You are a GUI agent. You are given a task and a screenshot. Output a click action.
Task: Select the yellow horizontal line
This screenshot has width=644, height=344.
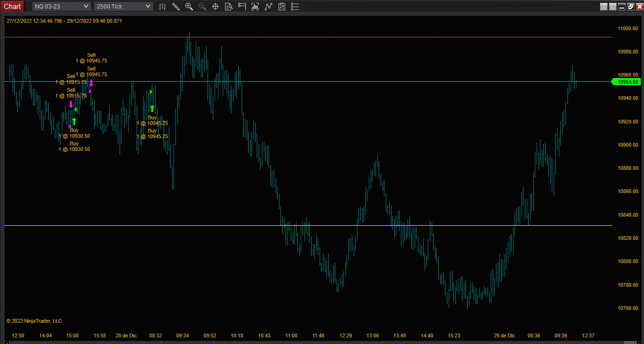coord(308,225)
